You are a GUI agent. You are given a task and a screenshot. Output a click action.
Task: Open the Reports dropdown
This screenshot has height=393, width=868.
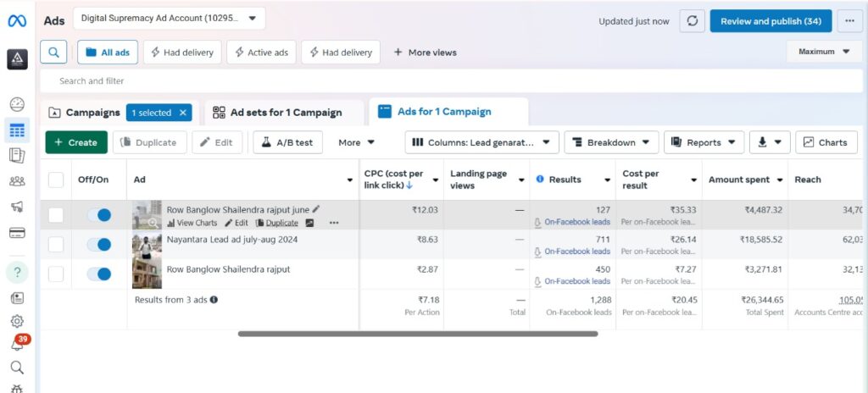(704, 142)
